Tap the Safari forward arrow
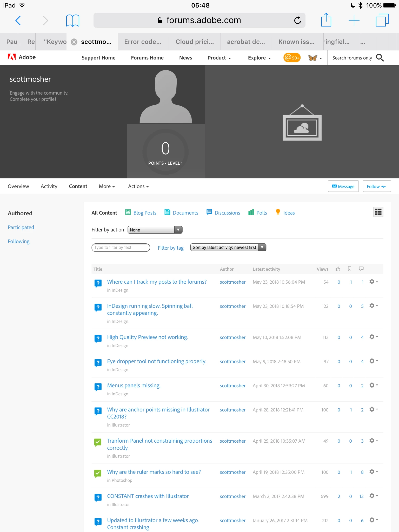Screen dimensions: 399x532 pos(46,20)
